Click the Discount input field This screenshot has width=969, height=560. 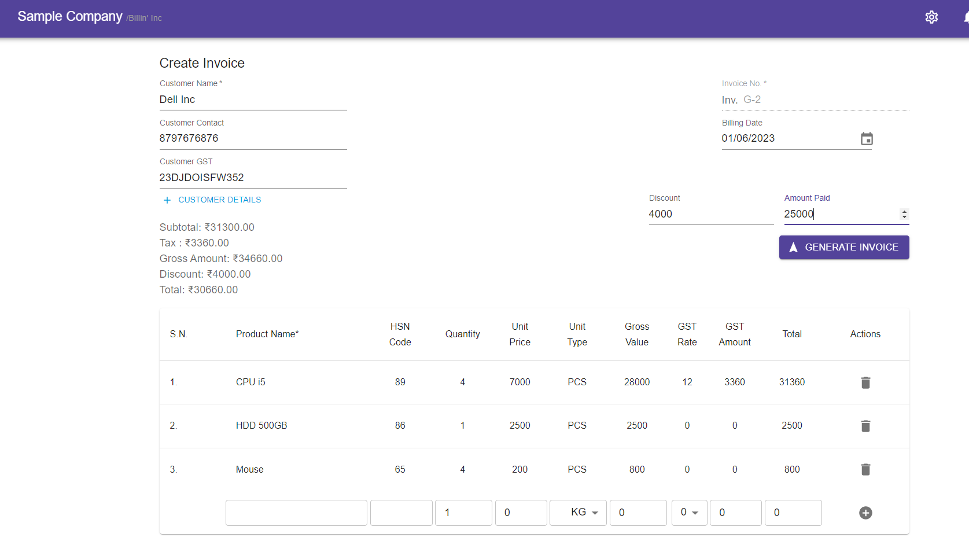(x=710, y=214)
